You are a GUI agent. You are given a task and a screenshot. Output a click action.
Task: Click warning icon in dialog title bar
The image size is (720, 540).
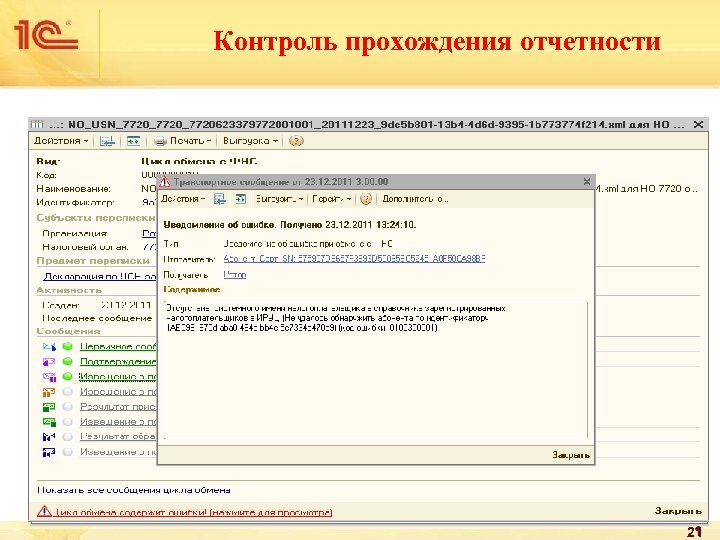coord(164,182)
